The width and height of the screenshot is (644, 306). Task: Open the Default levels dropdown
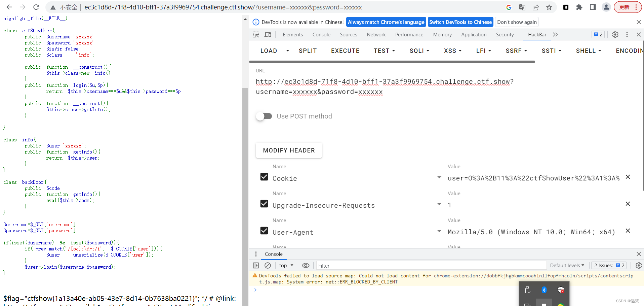click(x=567, y=265)
